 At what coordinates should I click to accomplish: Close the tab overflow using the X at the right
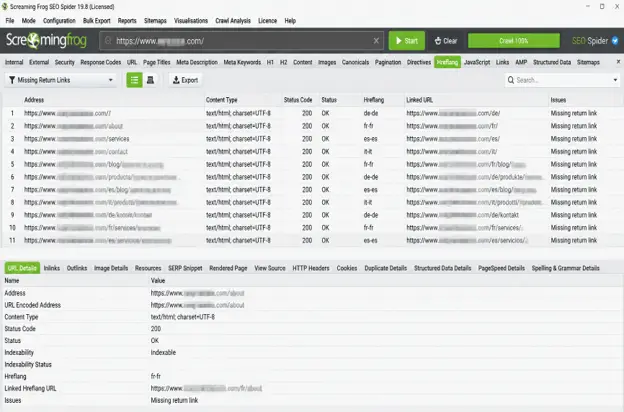point(618,62)
